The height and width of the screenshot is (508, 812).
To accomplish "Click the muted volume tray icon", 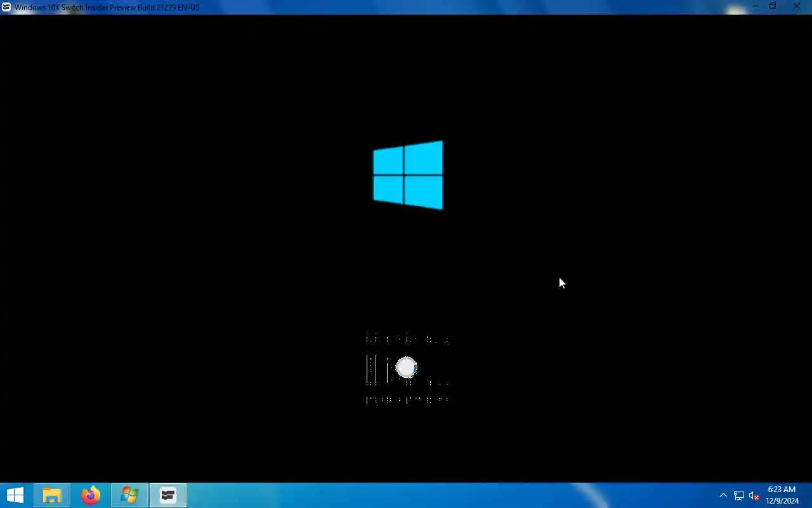I will pyautogui.click(x=754, y=496).
